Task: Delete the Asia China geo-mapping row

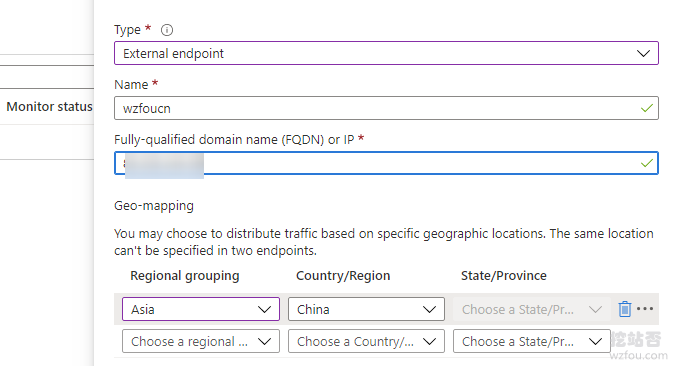Action: coord(624,309)
